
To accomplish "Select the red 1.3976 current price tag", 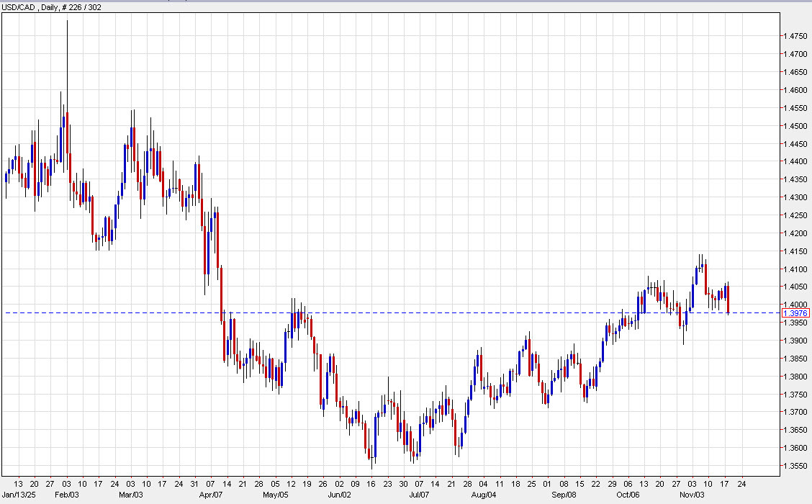I will tap(796, 313).
